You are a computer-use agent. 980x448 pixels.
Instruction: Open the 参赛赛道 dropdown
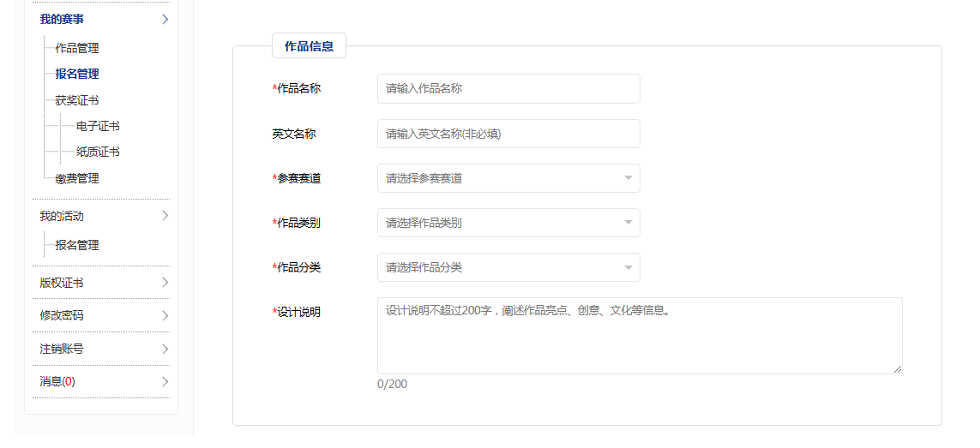click(508, 178)
